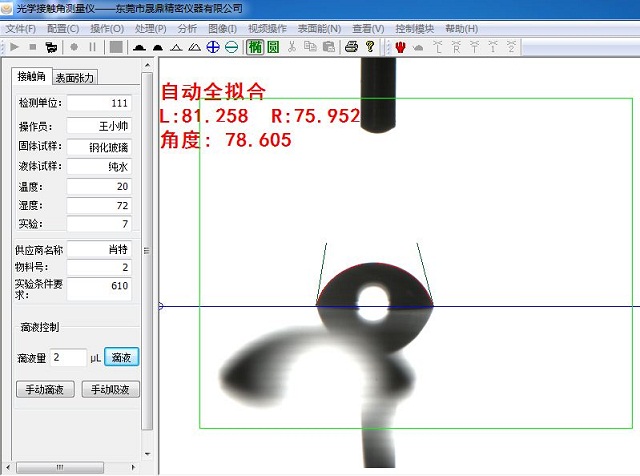Click the teal circle-with-line icon
Viewport: 640px width, 476px height.
coord(231,47)
